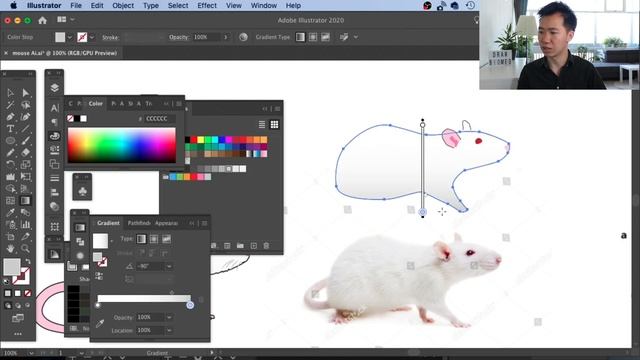Choose freeform Gradient Type in control bar

click(x=325, y=37)
